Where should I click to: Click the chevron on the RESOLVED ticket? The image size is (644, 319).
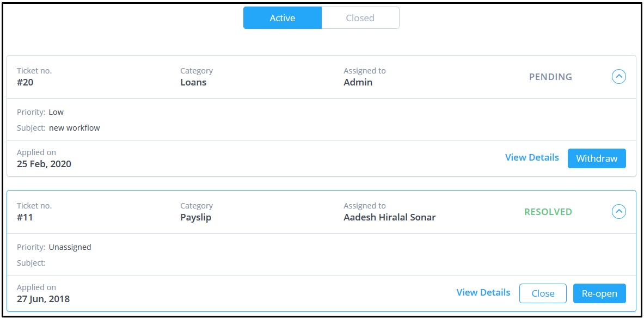tap(619, 212)
